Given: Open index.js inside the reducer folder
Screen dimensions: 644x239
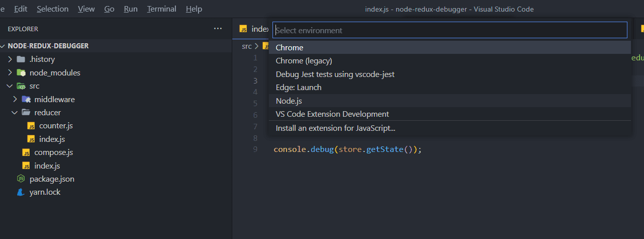Looking at the screenshot, I should coord(52,139).
